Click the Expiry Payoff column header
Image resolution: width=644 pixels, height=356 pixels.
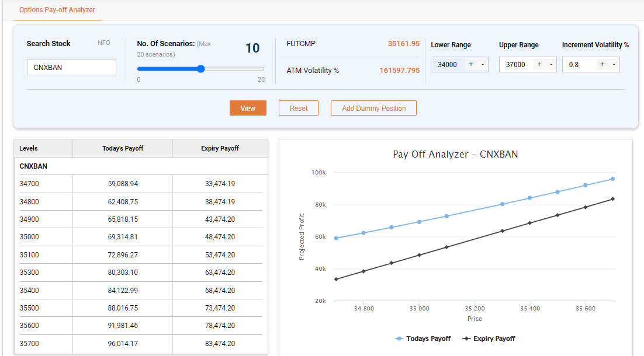[220, 148]
